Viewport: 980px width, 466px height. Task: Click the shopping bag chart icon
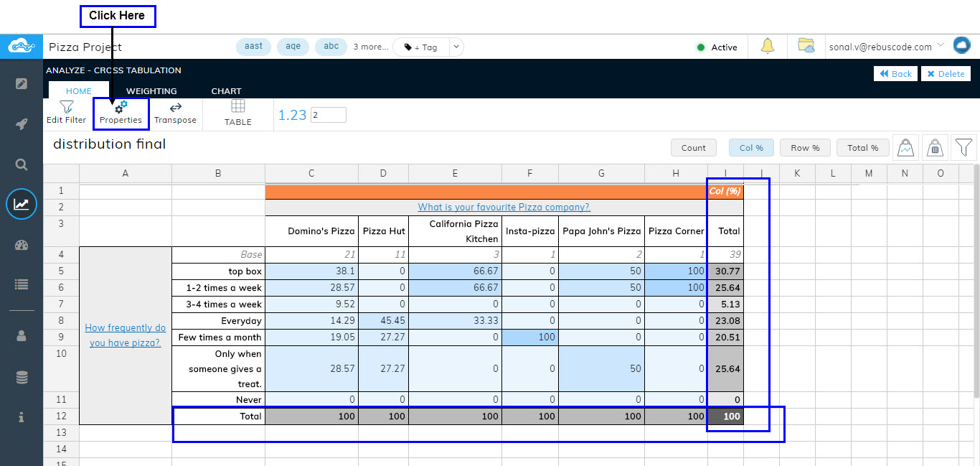pos(905,148)
